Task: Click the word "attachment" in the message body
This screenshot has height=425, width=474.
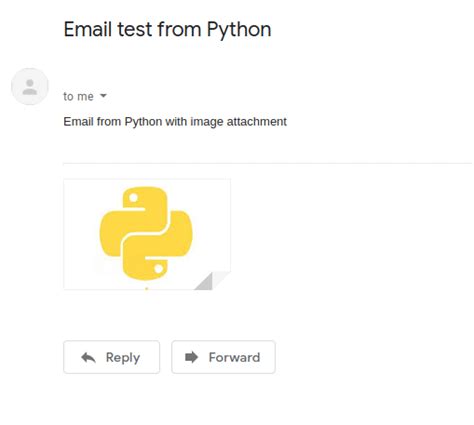Action: 257,122
